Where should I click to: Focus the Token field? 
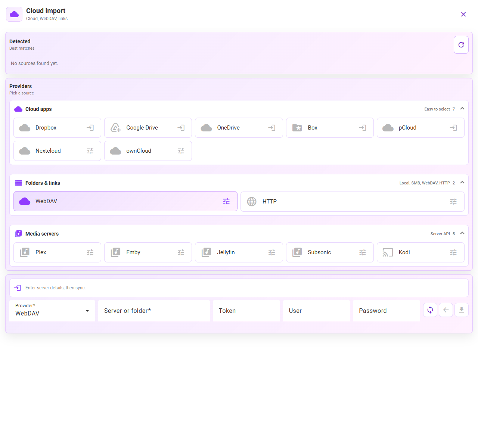[x=246, y=311]
